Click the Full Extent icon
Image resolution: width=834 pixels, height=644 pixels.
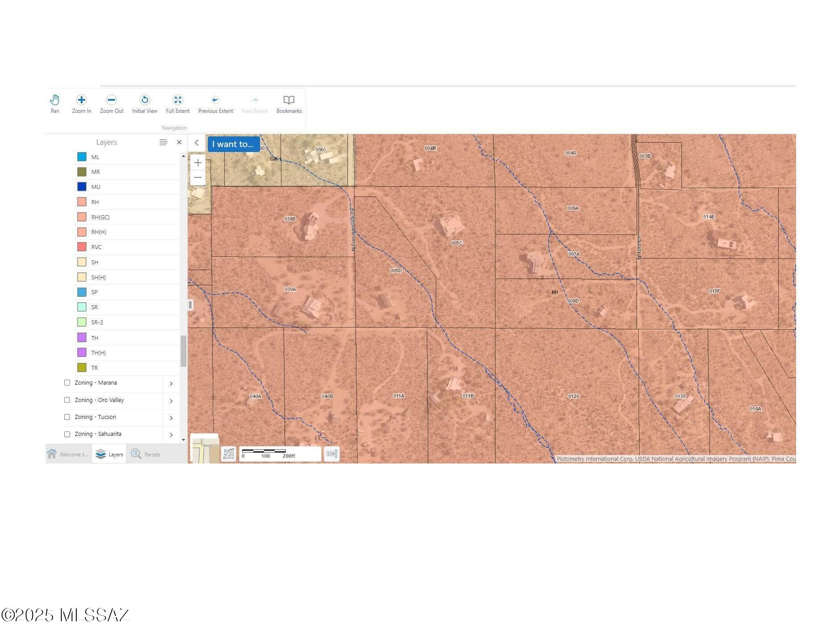(x=178, y=100)
